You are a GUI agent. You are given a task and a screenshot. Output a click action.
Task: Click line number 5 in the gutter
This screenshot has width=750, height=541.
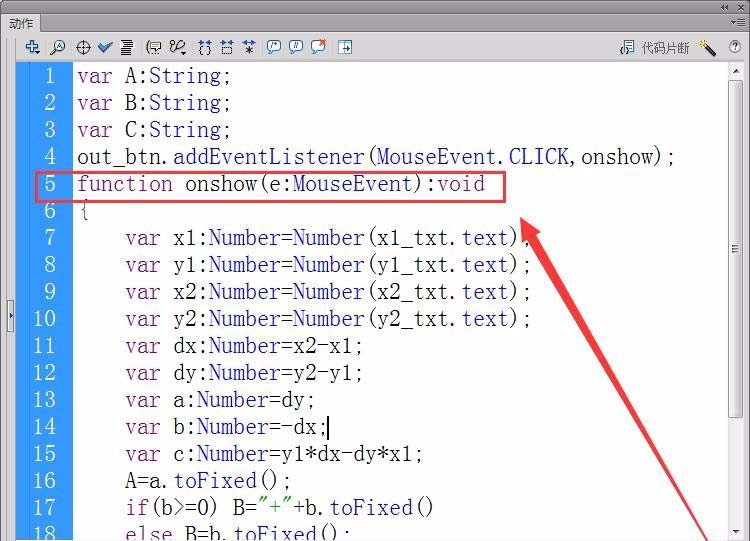[x=50, y=184]
